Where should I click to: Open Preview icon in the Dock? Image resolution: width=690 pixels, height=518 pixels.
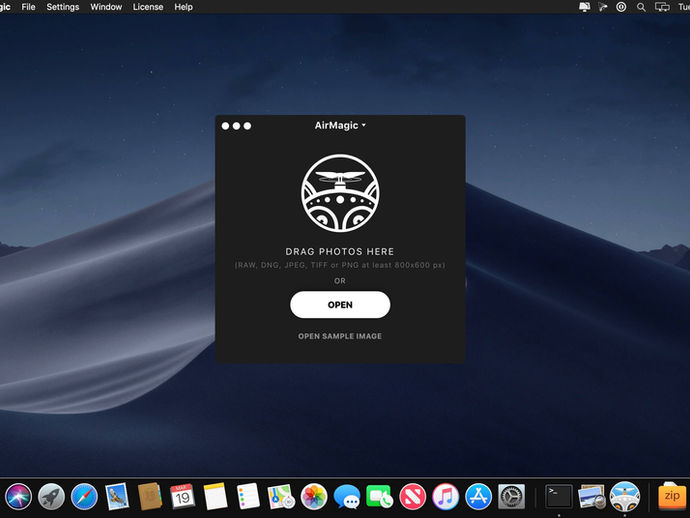(591, 496)
